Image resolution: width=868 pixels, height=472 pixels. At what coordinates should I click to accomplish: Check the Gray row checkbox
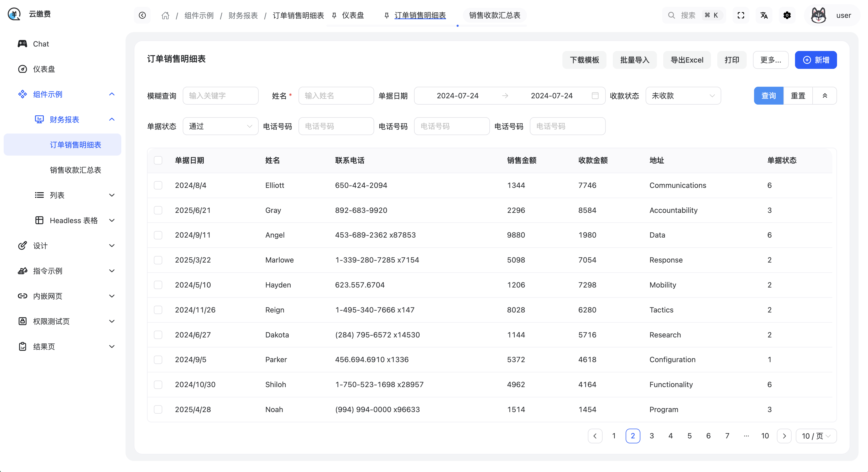click(x=158, y=210)
